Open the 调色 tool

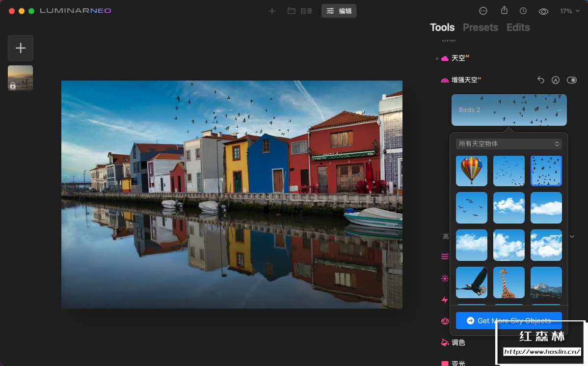[458, 342]
